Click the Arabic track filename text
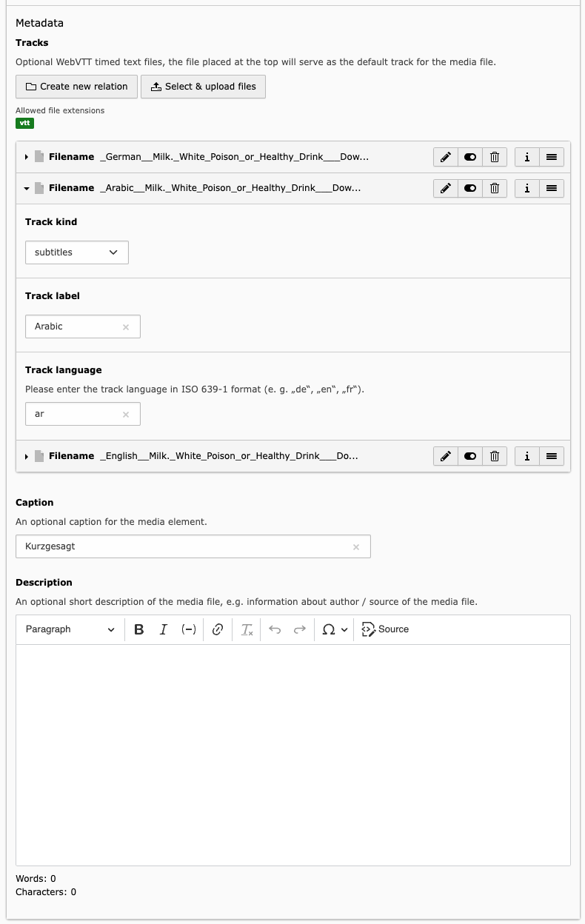The height and width of the screenshot is (924, 585). tap(230, 188)
